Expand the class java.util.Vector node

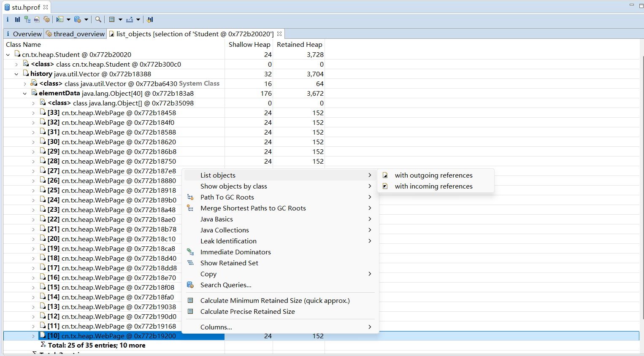(25, 84)
